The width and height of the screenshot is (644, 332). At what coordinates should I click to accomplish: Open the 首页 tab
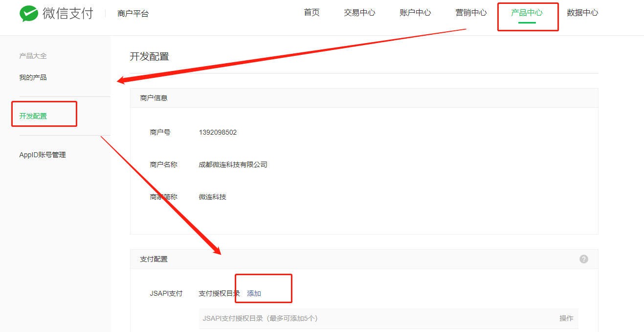pos(312,13)
